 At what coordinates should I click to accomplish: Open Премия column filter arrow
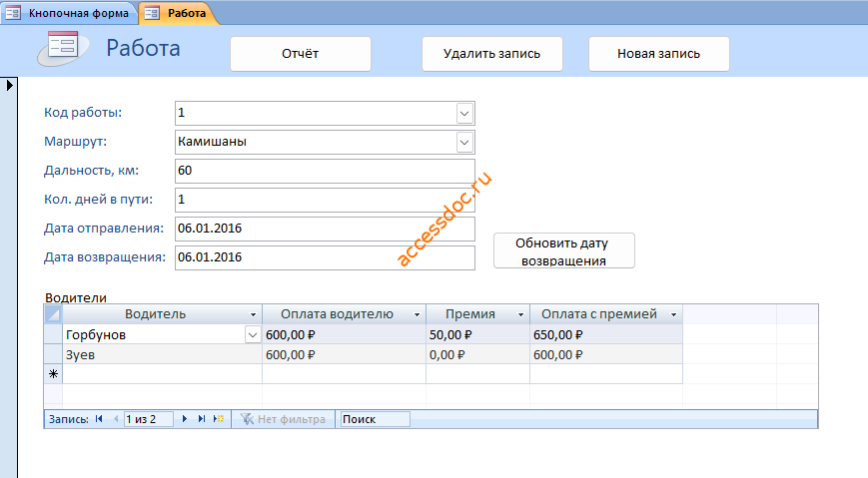pos(521,314)
